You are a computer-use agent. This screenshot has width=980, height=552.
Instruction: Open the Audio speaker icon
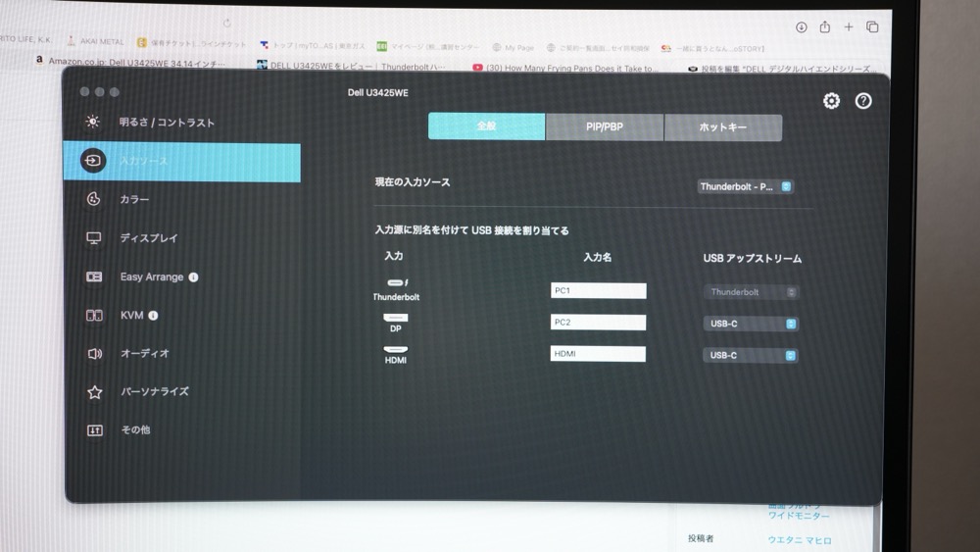pyautogui.click(x=94, y=354)
